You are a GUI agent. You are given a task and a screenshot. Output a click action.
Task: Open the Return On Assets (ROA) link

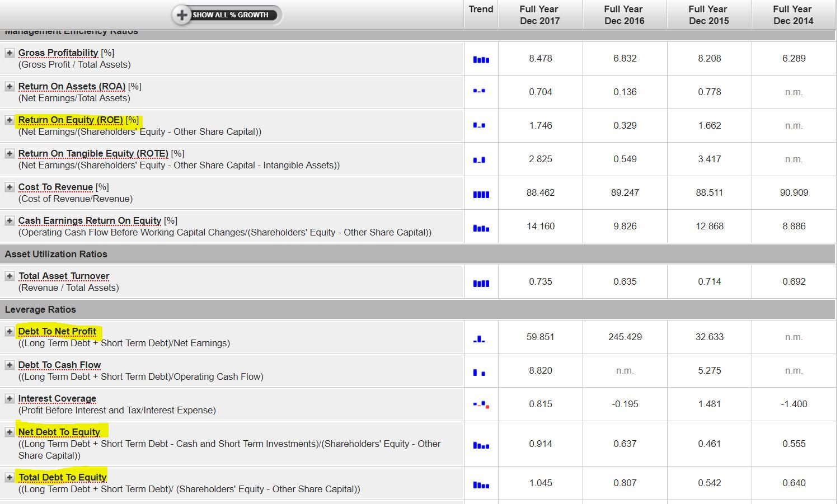point(72,86)
